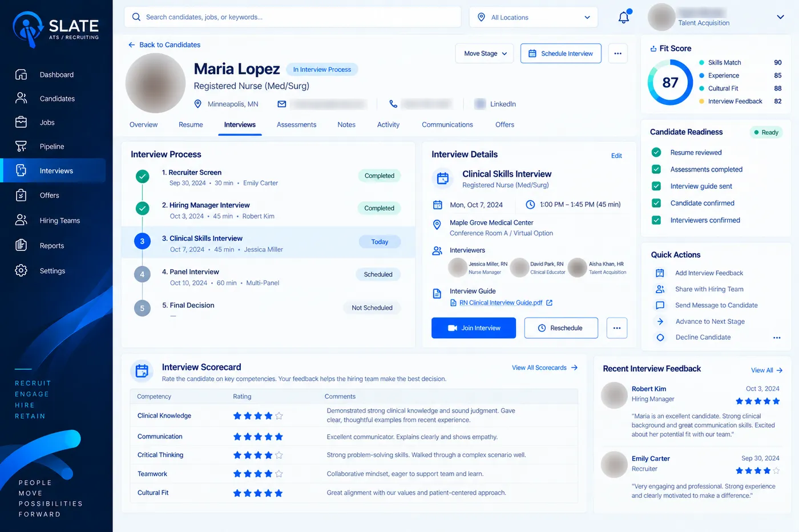799x532 pixels.
Task: Click the SLATE logo
Action: [56, 29]
